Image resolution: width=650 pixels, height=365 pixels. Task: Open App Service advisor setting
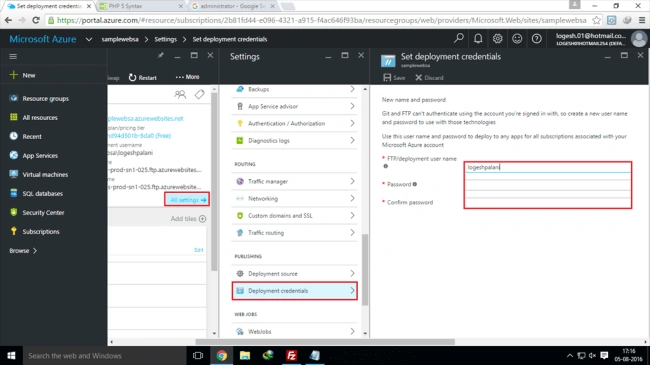click(295, 106)
